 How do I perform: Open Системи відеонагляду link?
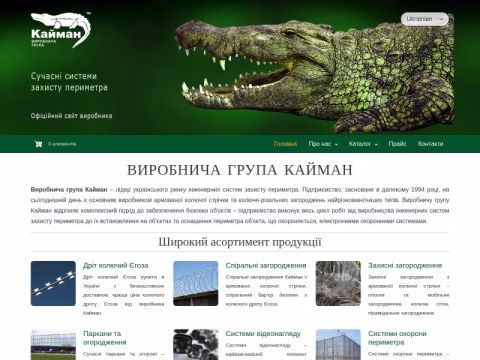pos(263,334)
